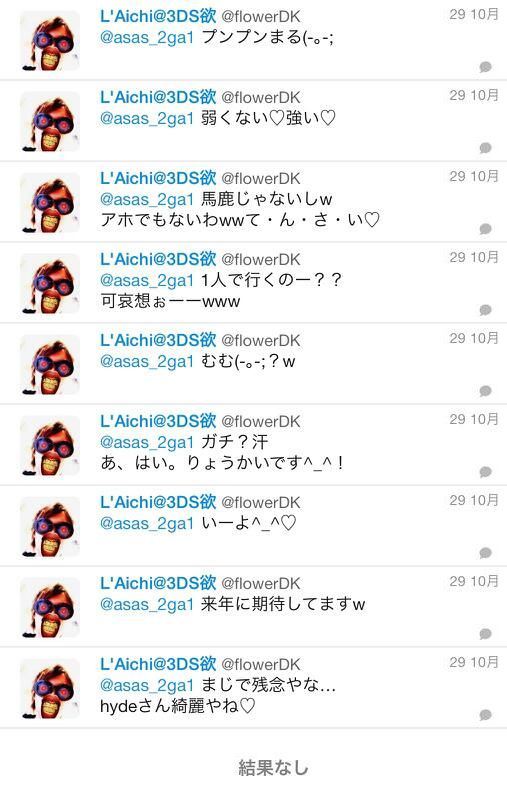Tap conversation bubble icon on 弱くない tweet

click(x=486, y=148)
